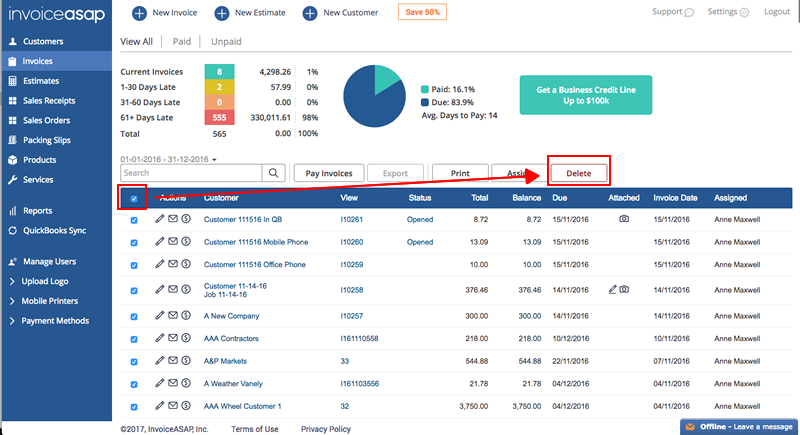Image resolution: width=800 pixels, height=435 pixels.
Task: Open the date range dropdown 01-01-2016 - 31-12-2016
Action: [x=169, y=159]
